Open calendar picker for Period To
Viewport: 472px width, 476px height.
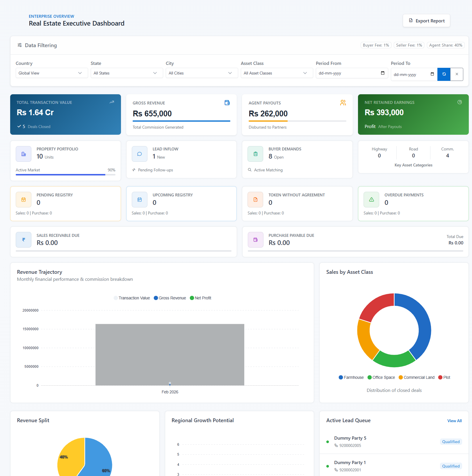(x=432, y=74)
